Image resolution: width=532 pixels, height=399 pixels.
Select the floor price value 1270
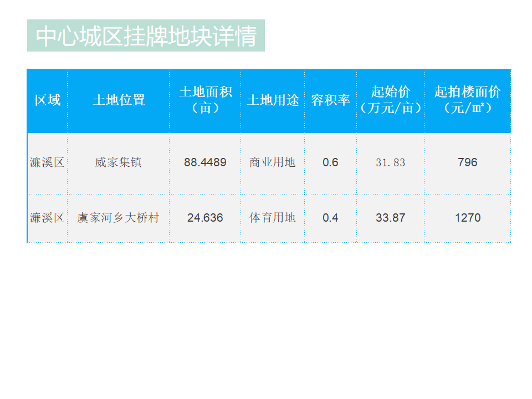(468, 217)
